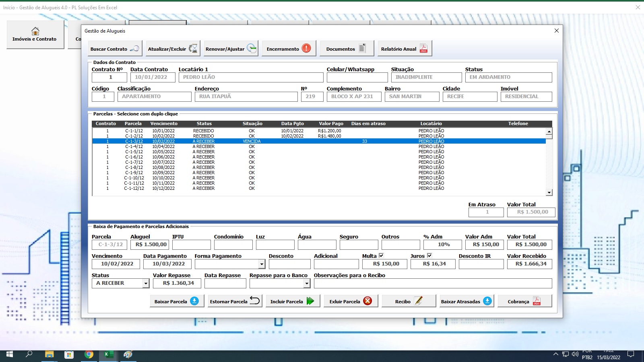
Task: Toggle the Juros checkbox
Action: point(429,255)
